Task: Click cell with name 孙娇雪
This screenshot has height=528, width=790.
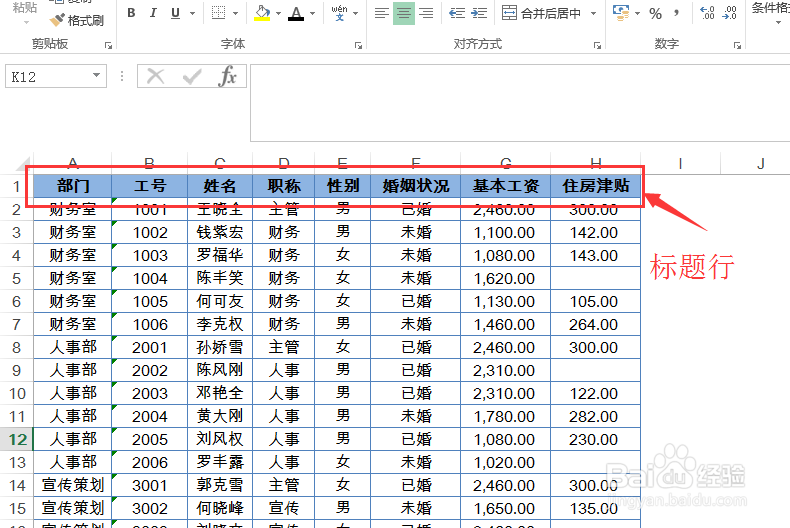Action: [220, 347]
